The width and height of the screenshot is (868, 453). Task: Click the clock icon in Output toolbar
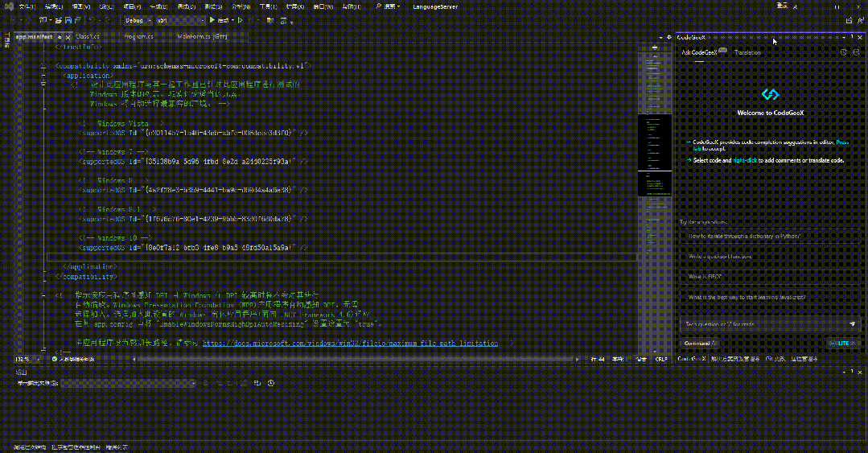click(271, 383)
